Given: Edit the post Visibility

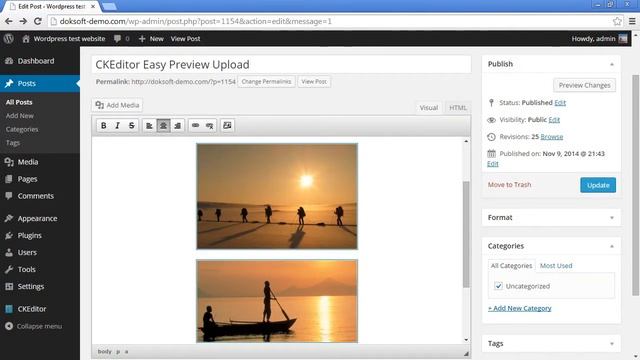Looking at the screenshot, I should pos(554,120).
